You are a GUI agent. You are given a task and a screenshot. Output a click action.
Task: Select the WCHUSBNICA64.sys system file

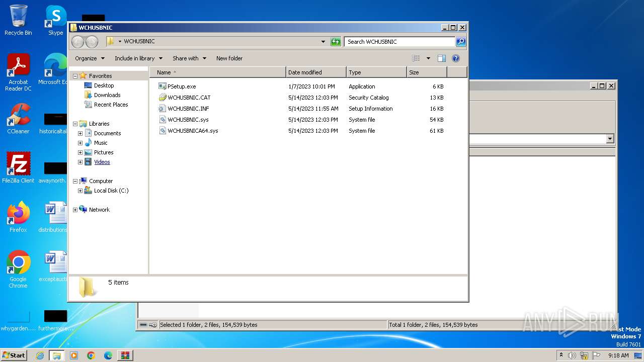click(188, 131)
